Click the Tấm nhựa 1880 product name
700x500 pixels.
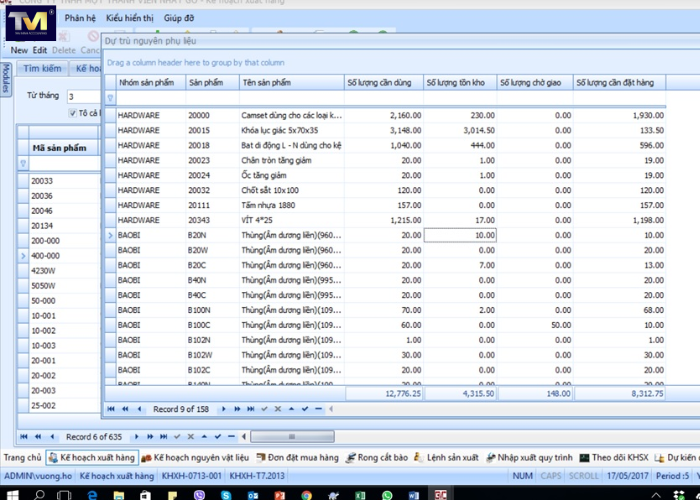(x=268, y=205)
